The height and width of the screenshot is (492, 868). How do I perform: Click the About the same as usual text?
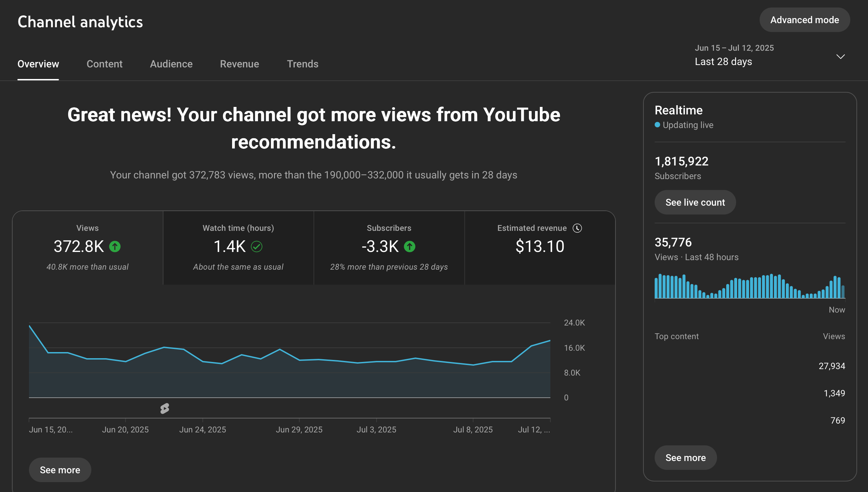coord(238,267)
